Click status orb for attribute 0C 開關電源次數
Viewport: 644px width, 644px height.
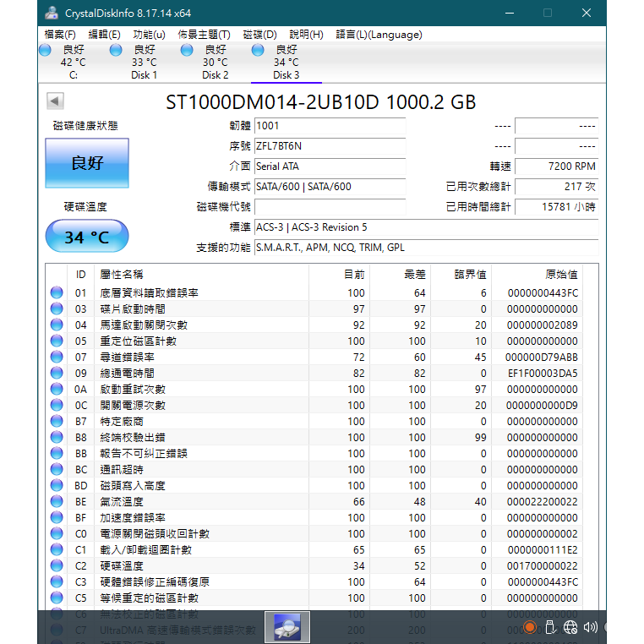[x=57, y=405]
